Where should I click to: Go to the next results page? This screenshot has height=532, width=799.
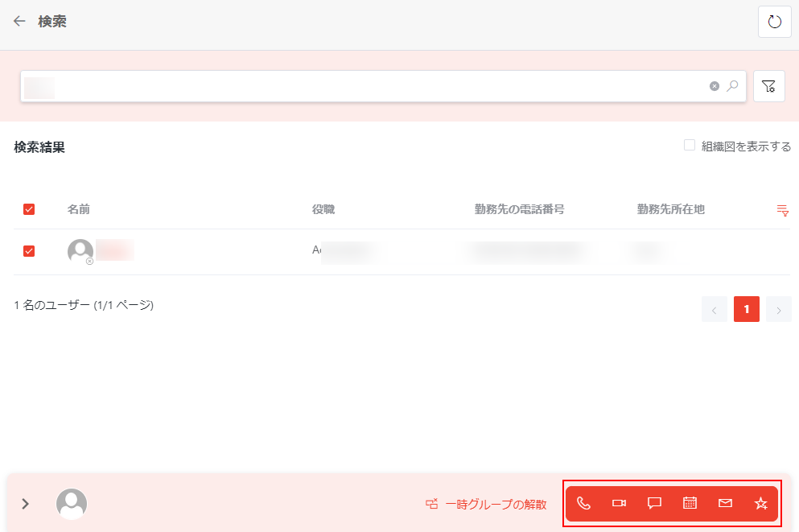click(x=779, y=309)
